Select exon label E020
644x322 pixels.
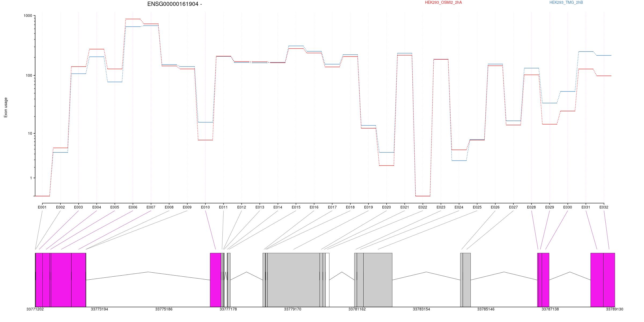pyautogui.click(x=386, y=207)
